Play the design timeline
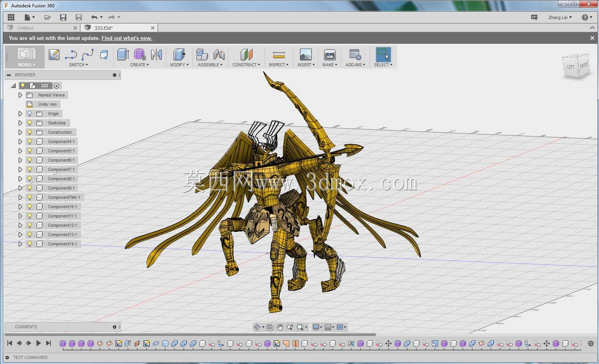The height and width of the screenshot is (364, 599). tap(38, 343)
